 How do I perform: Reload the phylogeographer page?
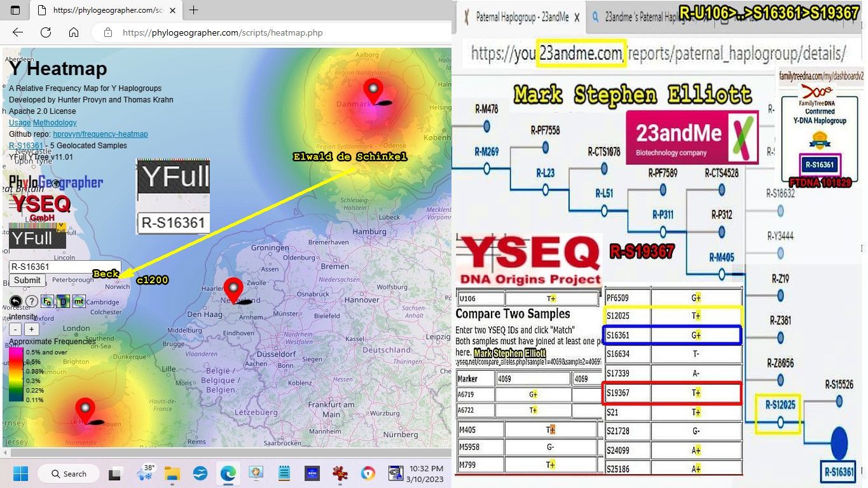[46, 32]
